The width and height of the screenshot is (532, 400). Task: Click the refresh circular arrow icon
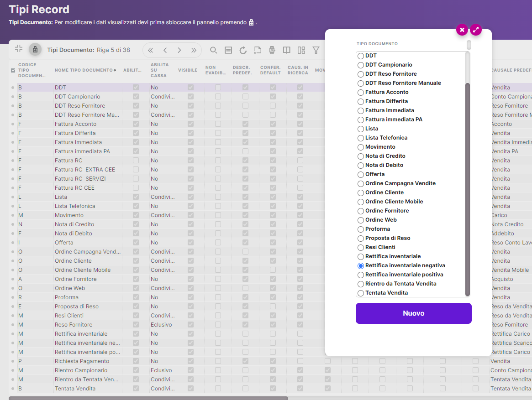[x=243, y=50]
